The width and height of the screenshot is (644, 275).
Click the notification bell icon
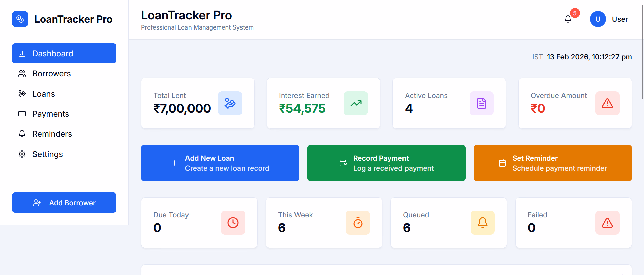pyautogui.click(x=568, y=19)
